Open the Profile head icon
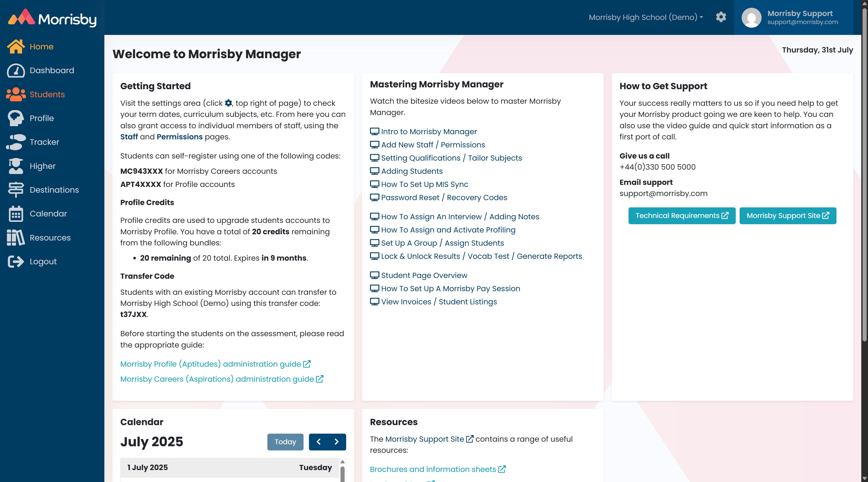Image resolution: width=868 pixels, height=482 pixels. 16,118
